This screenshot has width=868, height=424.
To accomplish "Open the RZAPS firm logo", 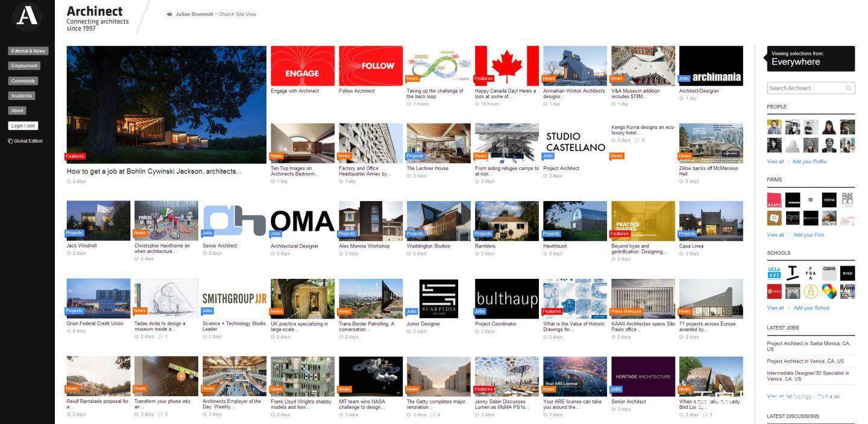I will pyautogui.click(x=774, y=199).
